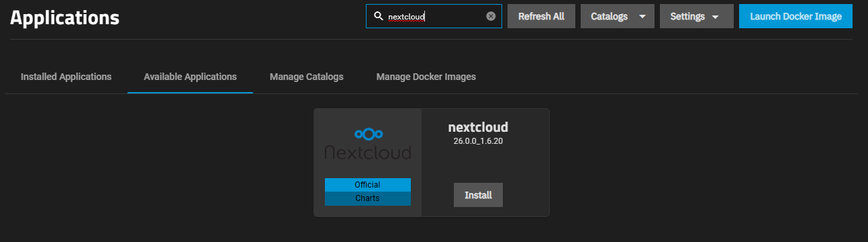Click the magnifier search icon
Viewport: 868px width, 242px height.
378,16
